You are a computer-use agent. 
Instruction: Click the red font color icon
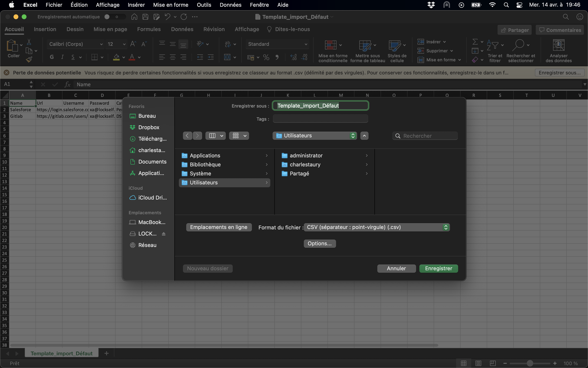(x=132, y=57)
